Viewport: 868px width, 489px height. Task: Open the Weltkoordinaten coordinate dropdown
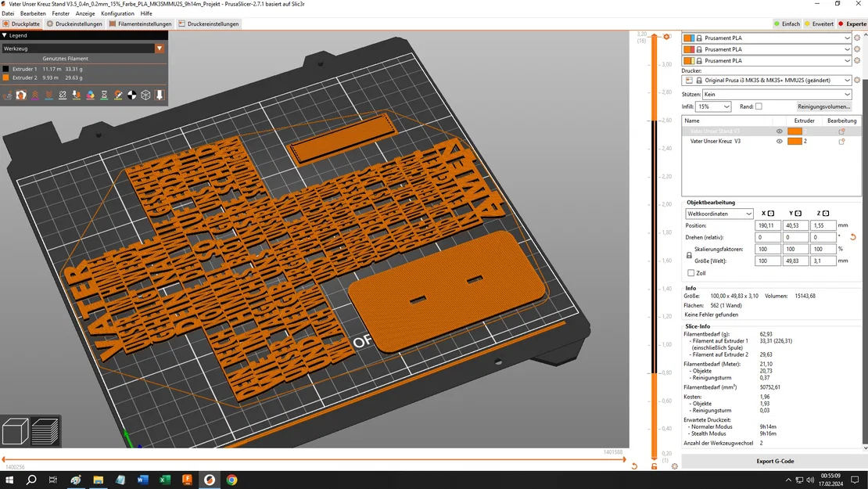point(719,214)
